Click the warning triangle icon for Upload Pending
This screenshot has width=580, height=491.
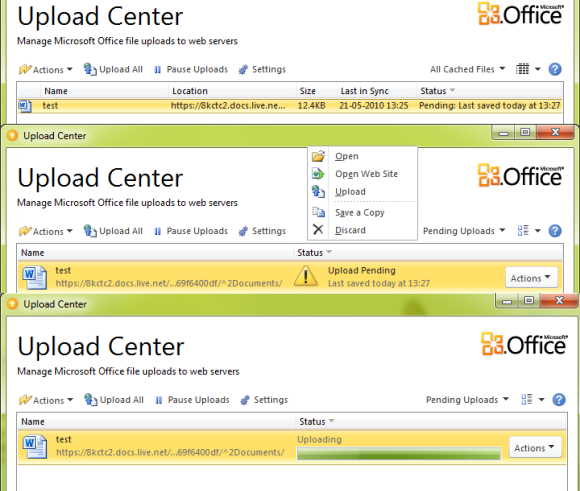[306, 276]
